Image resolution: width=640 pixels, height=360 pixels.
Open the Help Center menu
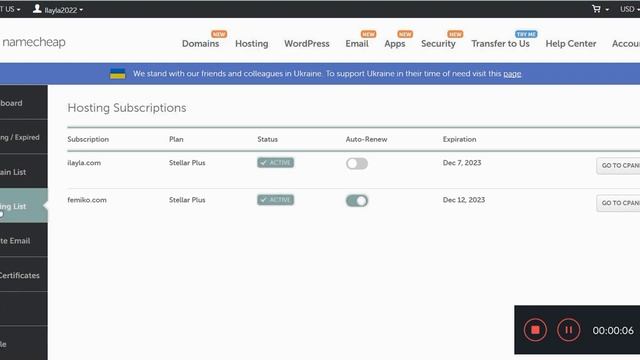(571, 44)
